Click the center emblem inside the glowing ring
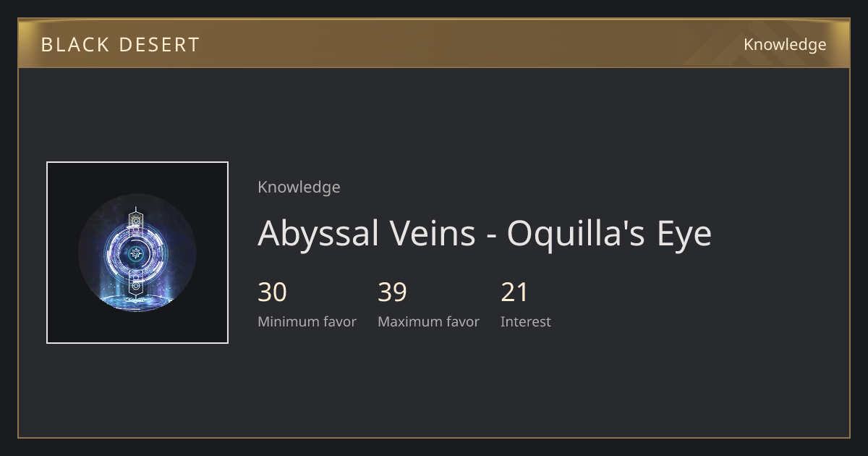The height and width of the screenshot is (456, 868). pos(136,253)
